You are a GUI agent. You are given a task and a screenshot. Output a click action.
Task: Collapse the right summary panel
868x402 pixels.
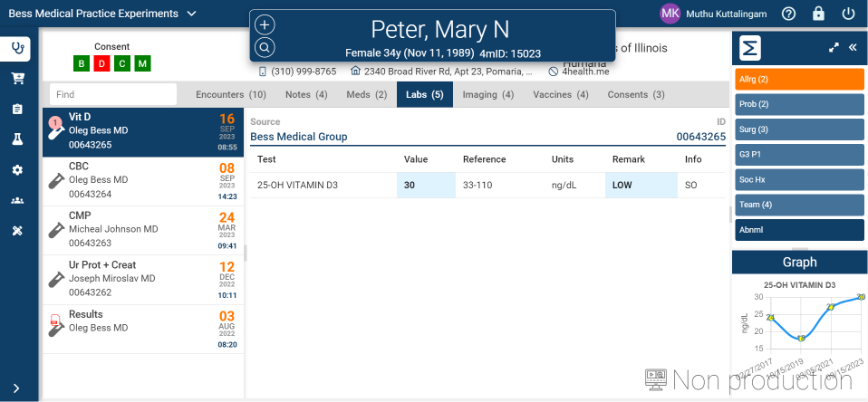click(x=852, y=48)
